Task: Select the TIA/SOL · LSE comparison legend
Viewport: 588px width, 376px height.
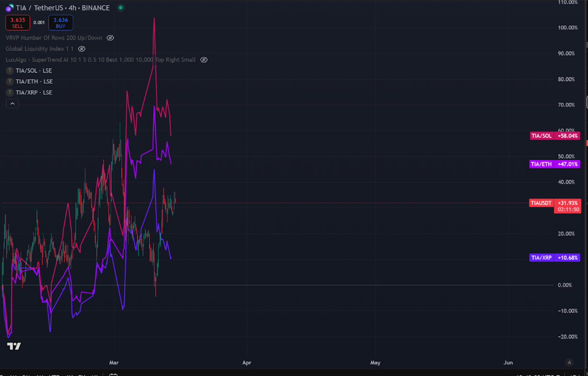Action: 34,70
